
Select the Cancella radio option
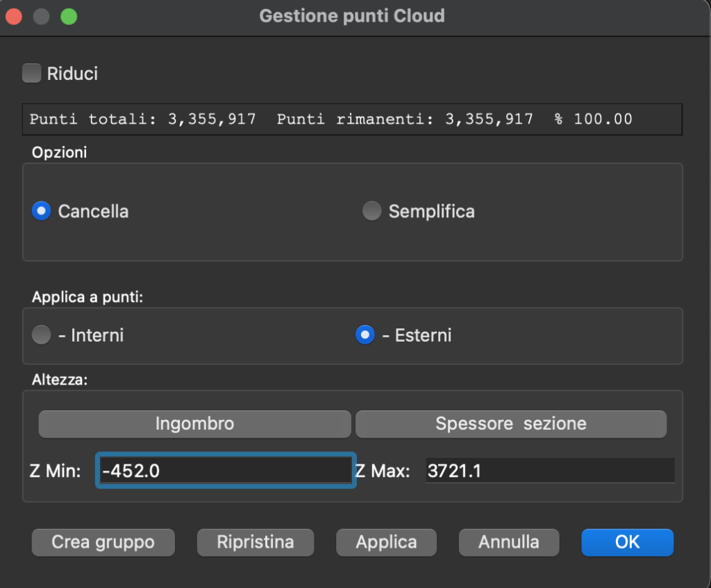pyautogui.click(x=42, y=211)
